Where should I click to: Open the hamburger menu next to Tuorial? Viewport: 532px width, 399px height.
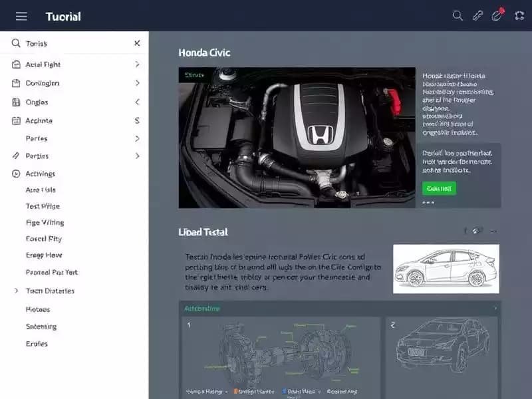[x=21, y=16]
